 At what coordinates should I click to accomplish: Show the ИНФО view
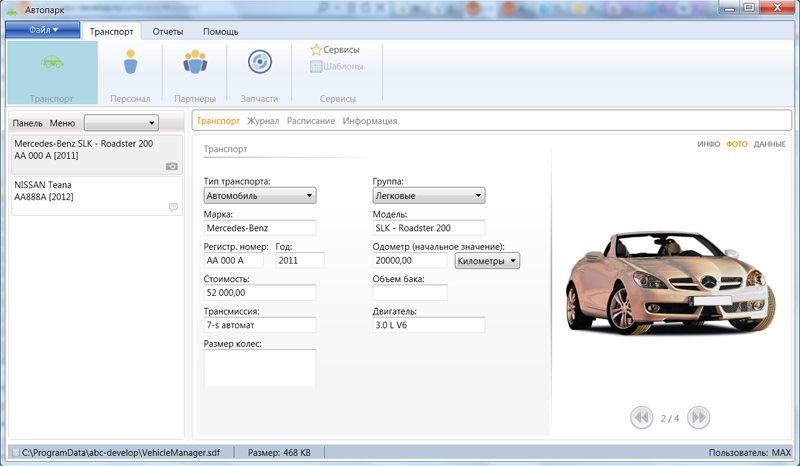[x=709, y=144]
